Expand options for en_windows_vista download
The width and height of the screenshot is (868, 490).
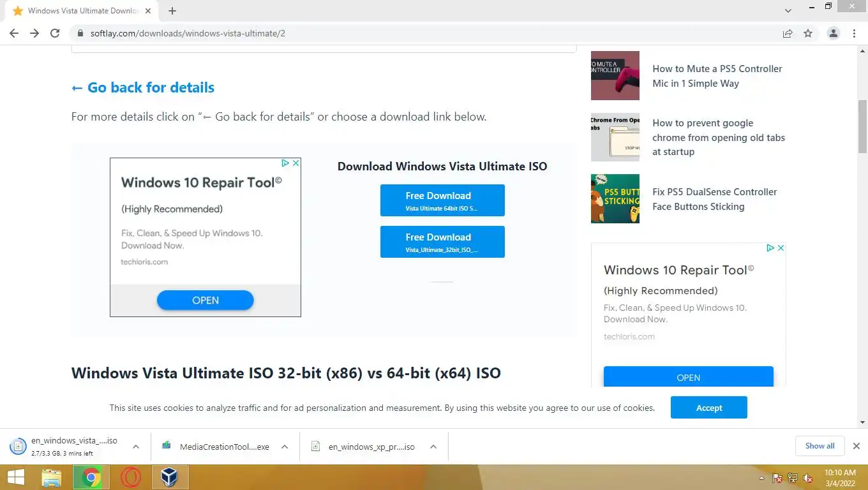[x=136, y=447]
